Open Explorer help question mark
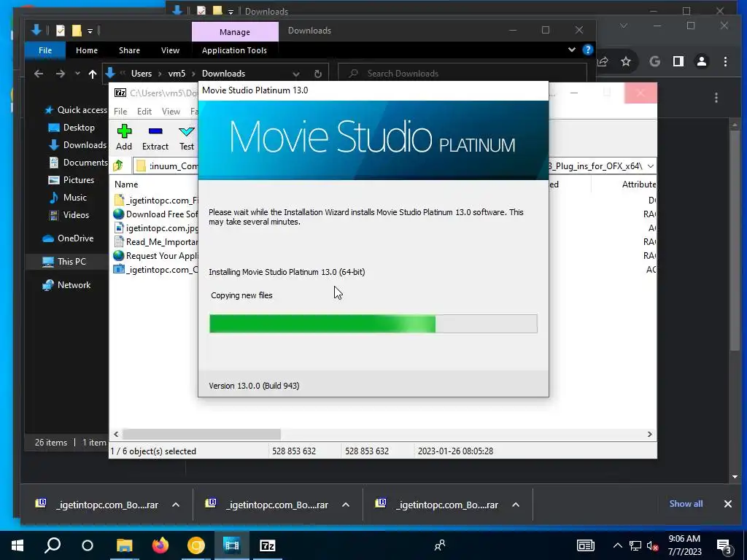 pos(588,50)
